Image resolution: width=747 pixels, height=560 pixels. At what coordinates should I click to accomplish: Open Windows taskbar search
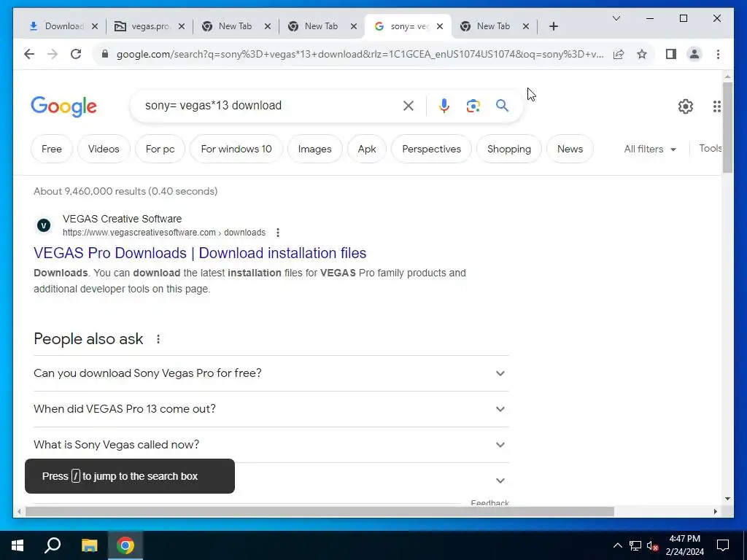[53, 545]
